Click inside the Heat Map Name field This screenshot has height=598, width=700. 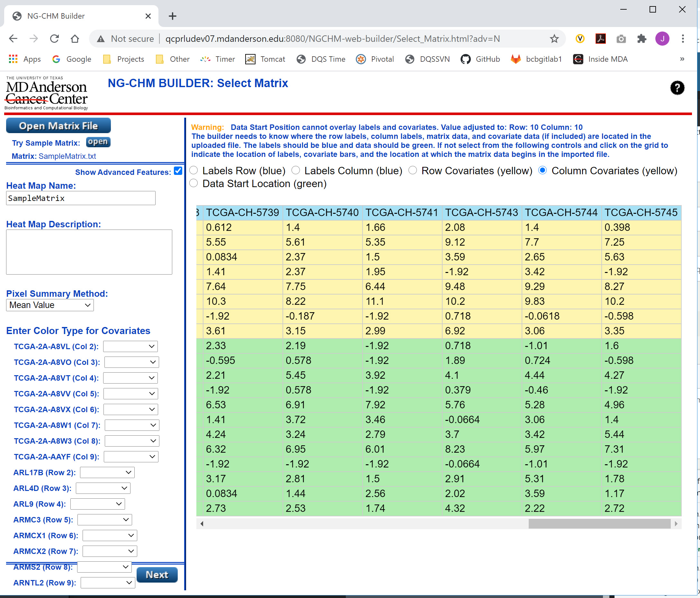point(80,198)
